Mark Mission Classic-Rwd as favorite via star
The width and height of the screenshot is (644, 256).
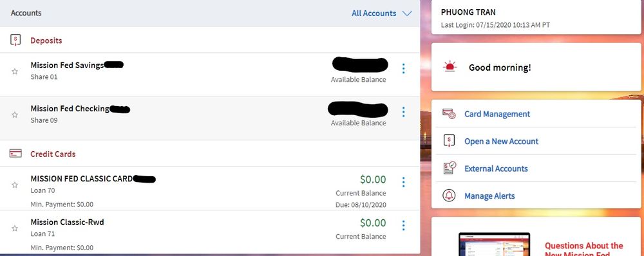click(15, 228)
